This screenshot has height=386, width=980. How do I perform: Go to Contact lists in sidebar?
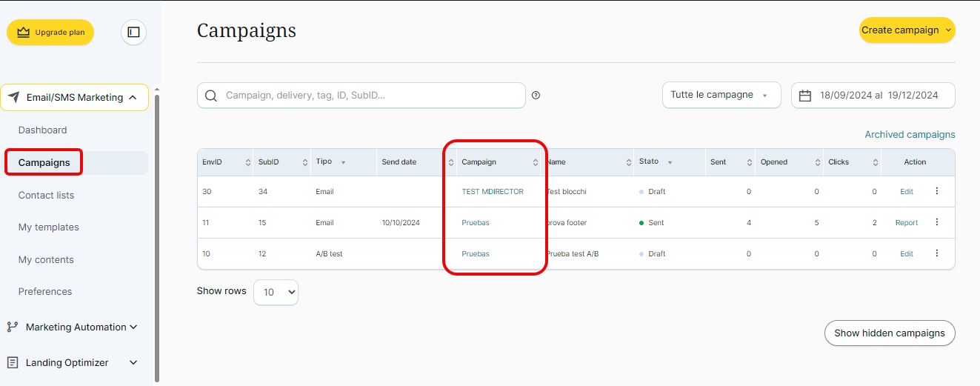click(46, 195)
